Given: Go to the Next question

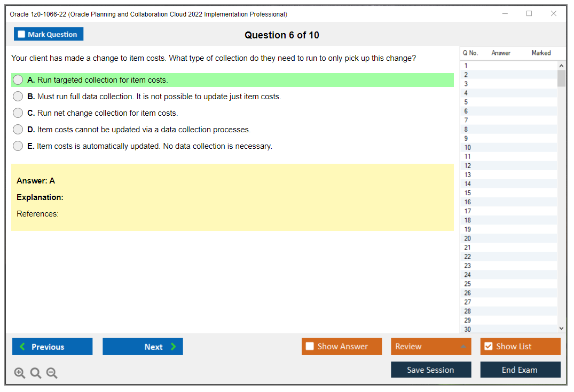Looking at the screenshot, I should (x=143, y=347).
